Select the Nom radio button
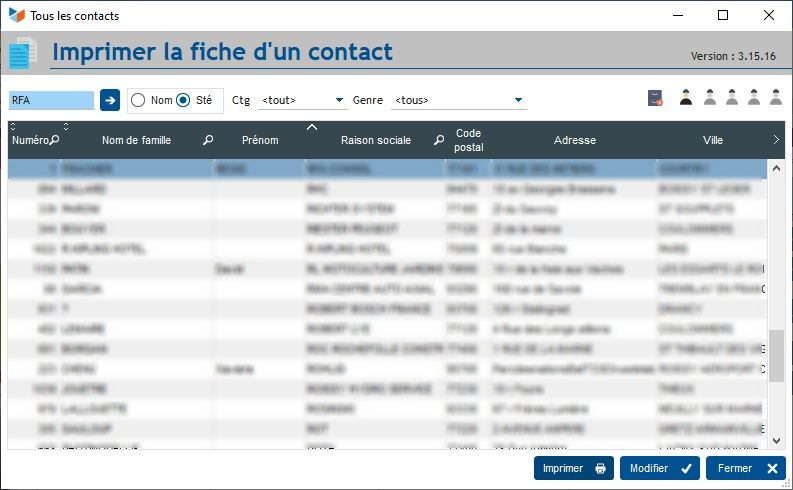793x490 pixels. coord(138,100)
